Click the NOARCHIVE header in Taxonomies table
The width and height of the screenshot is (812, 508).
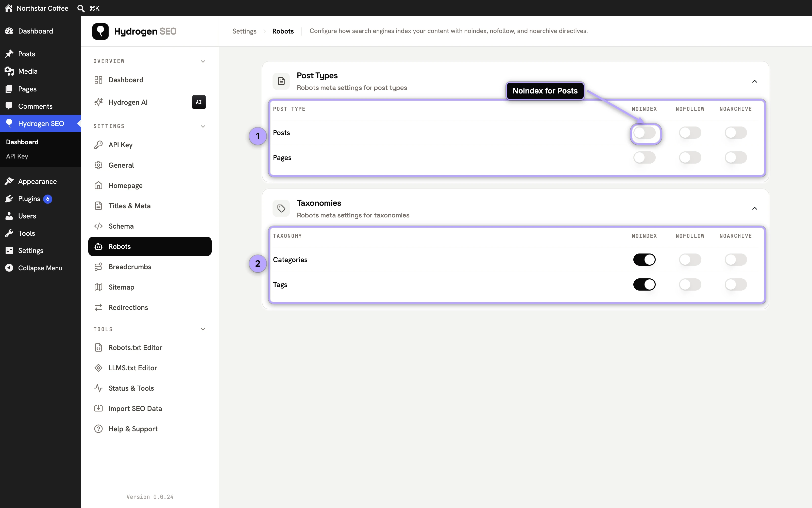pyautogui.click(x=736, y=236)
